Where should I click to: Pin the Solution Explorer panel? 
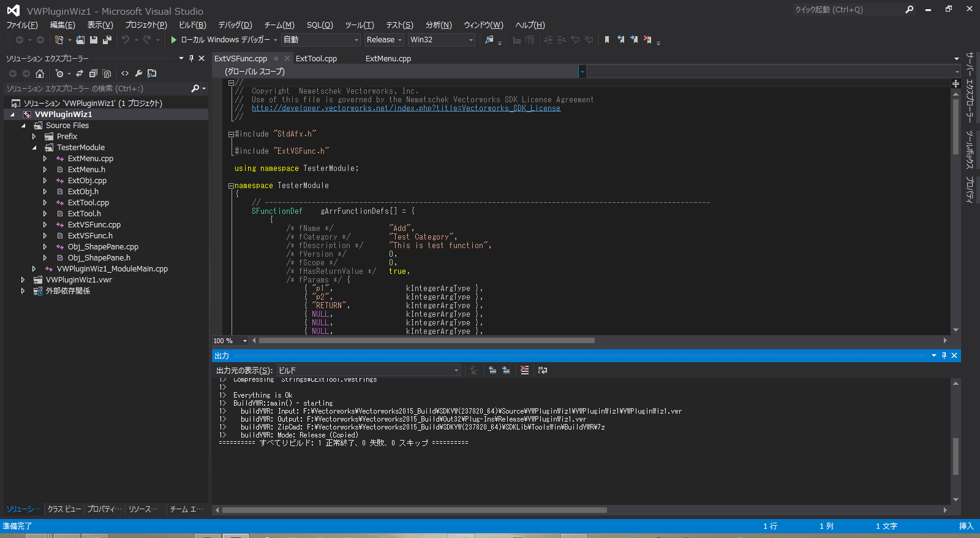[x=191, y=58]
